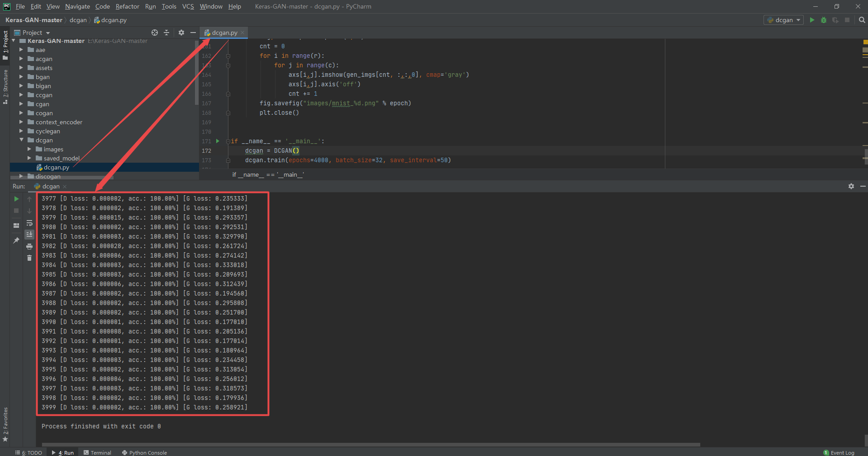Hide the Run panel with the minus icon
868x456 pixels.
tap(863, 186)
